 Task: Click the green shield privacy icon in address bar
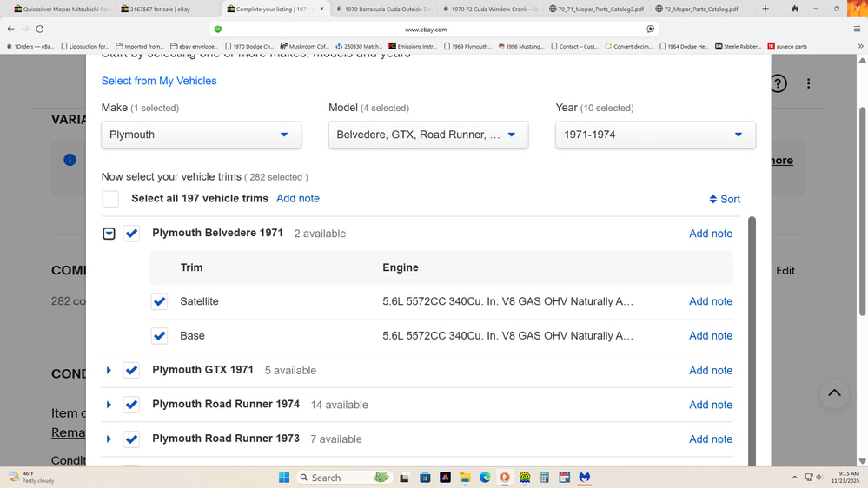[x=217, y=30]
